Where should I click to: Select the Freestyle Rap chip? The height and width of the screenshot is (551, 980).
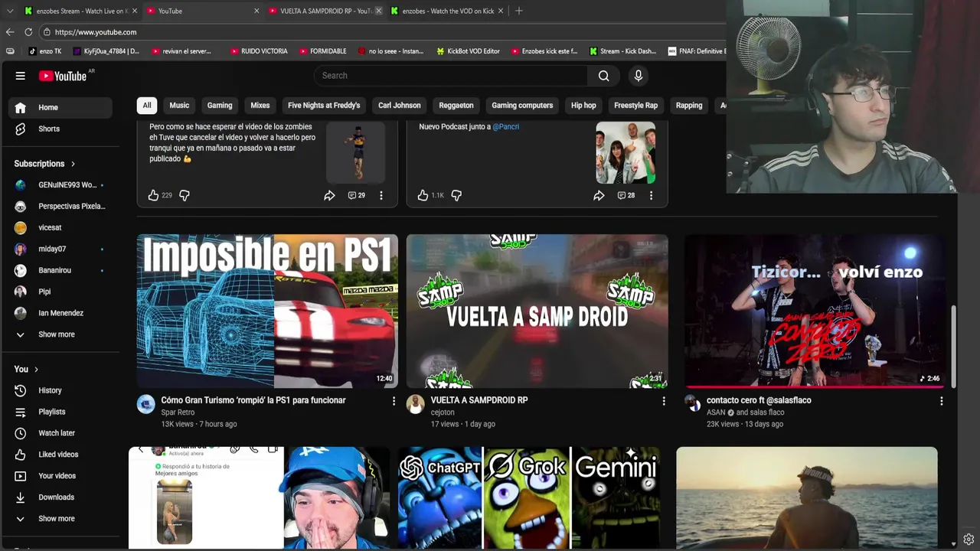pos(635,106)
